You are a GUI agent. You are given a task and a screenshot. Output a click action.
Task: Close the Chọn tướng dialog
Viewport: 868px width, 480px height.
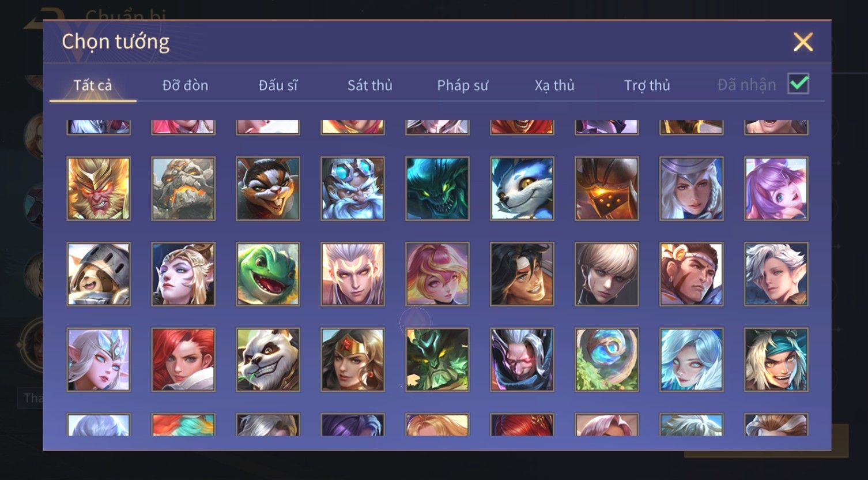(x=803, y=42)
